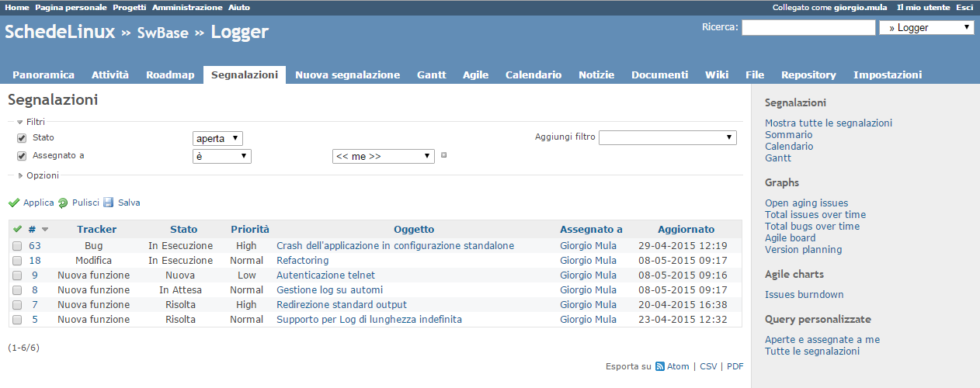980x388 pixels.
Task: Sort by the Aggiornato column header
Action: 686,230
